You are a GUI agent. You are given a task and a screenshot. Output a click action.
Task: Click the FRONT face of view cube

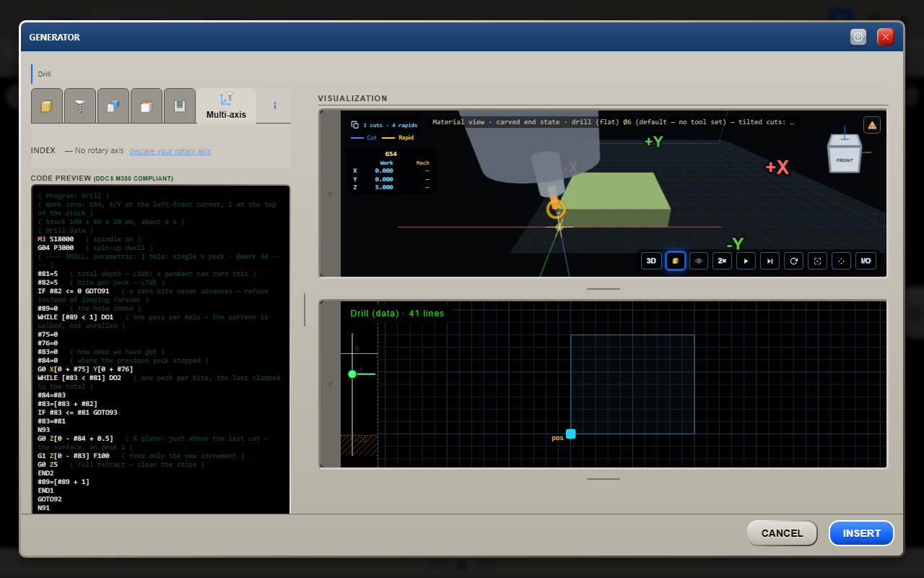point(844,160)
